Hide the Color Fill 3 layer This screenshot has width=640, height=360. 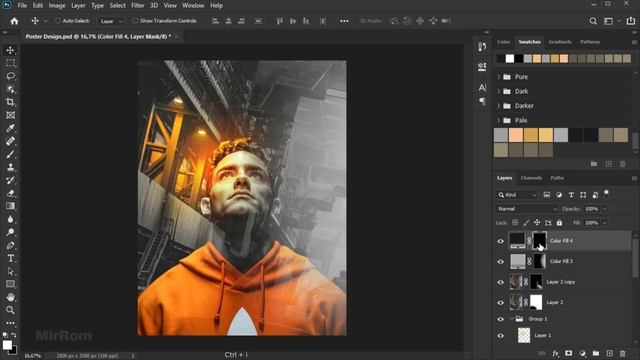(500, 262)
